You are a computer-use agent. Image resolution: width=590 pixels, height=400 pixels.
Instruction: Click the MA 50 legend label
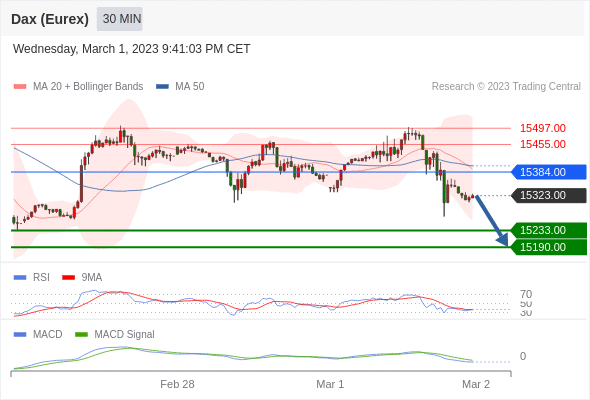point(190,87)
